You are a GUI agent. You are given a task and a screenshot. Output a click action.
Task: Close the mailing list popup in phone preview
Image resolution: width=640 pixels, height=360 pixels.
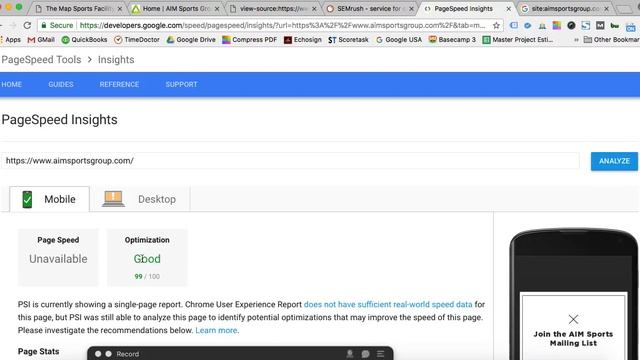click(573, 319)
